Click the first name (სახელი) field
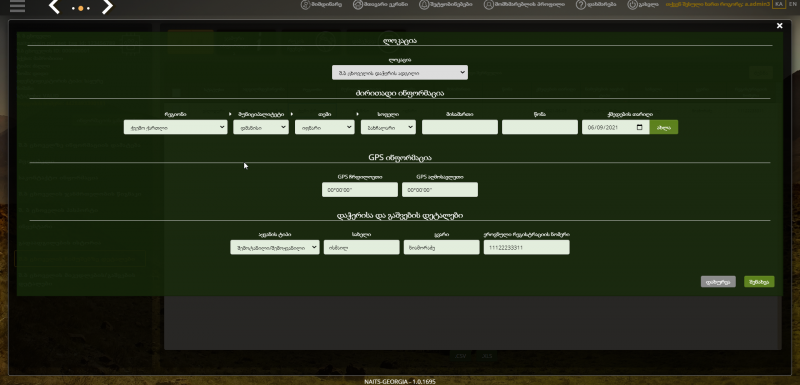 (x=361, y=247)
